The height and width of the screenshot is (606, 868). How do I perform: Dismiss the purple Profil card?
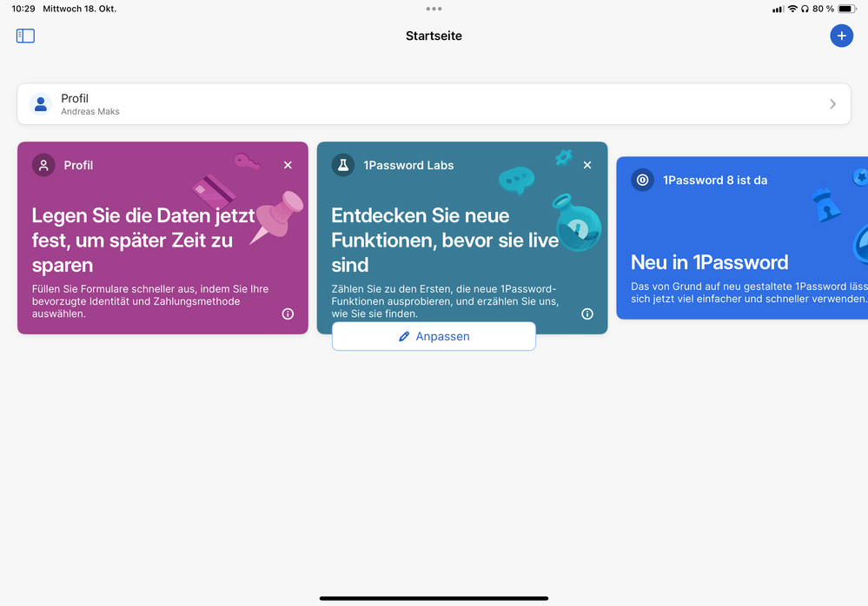pos(288,165)
